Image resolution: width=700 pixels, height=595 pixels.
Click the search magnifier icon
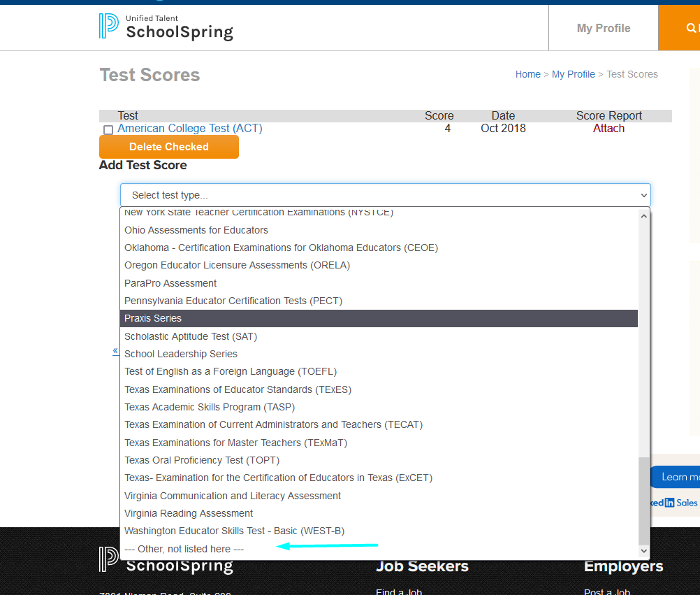691,28
